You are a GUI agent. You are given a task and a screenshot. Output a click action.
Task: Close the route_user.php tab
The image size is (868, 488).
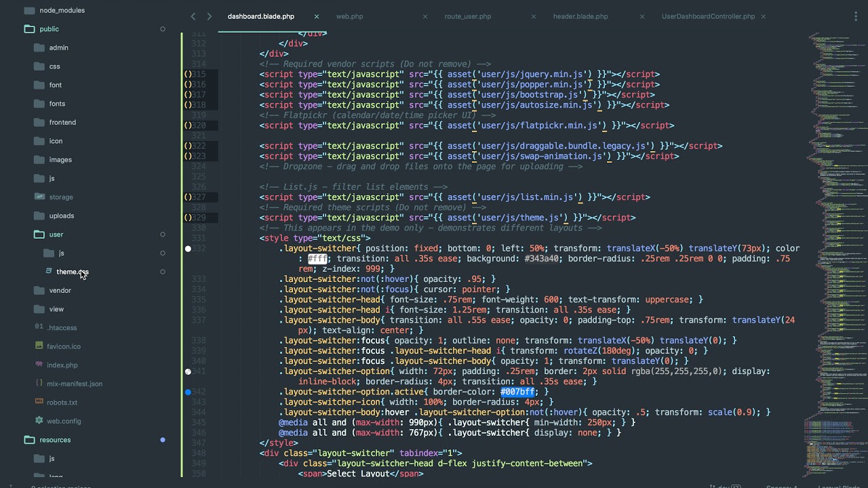(534, 16)
